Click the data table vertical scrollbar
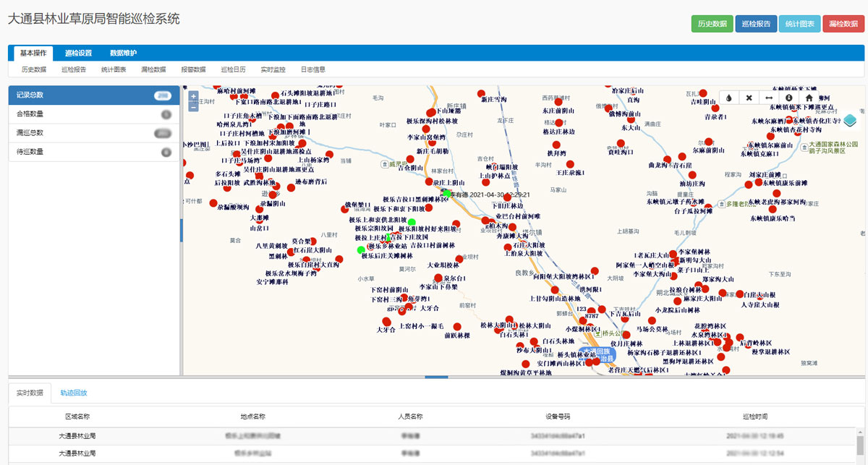 (x=860, y=445)
